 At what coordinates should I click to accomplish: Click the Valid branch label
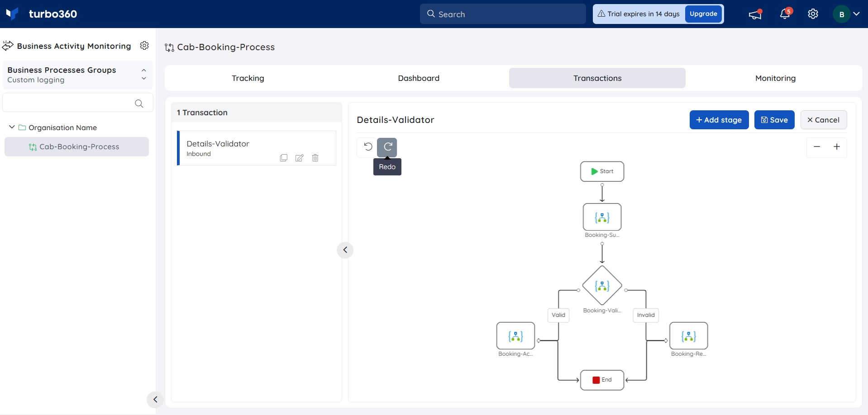point(558,315)
